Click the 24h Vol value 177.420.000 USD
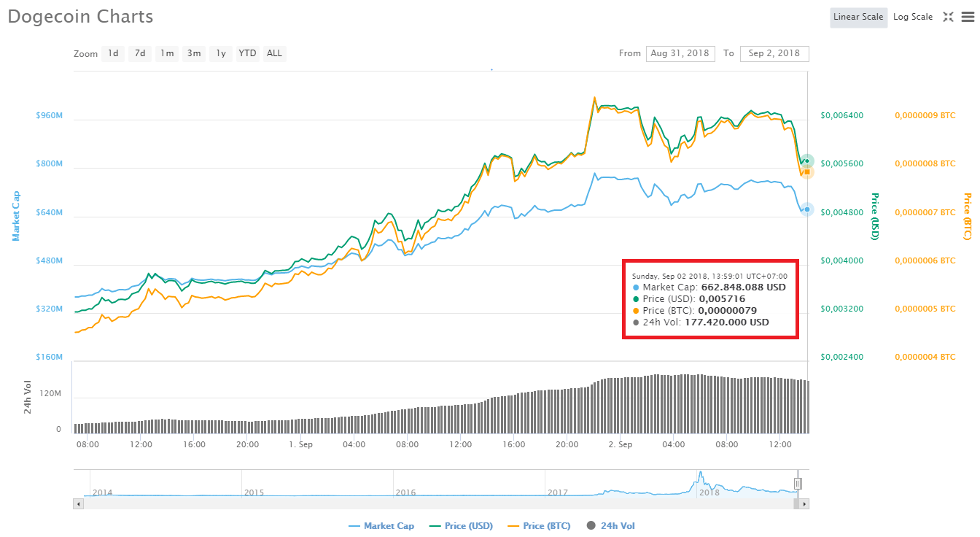980x537 pixels. (726, 322)
